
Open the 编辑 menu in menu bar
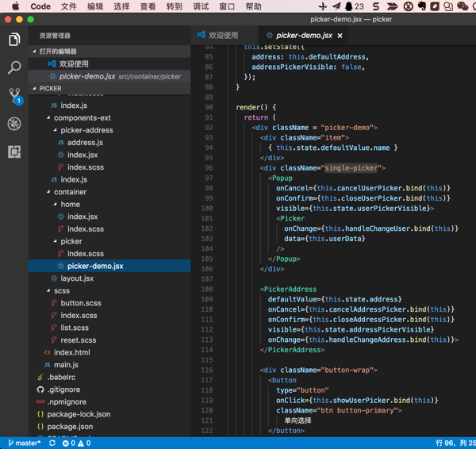95,6
